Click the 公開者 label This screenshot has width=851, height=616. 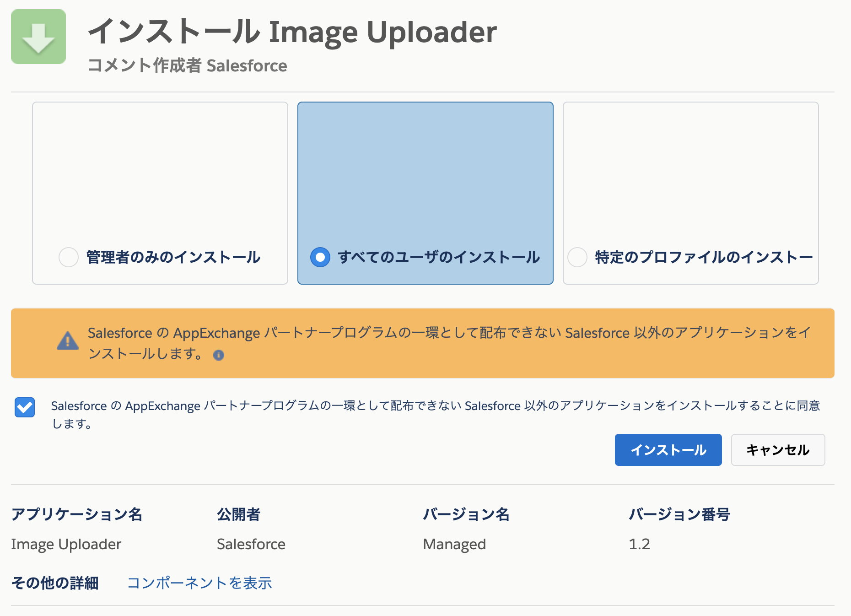pyautogui.click(x=239, y=514)
